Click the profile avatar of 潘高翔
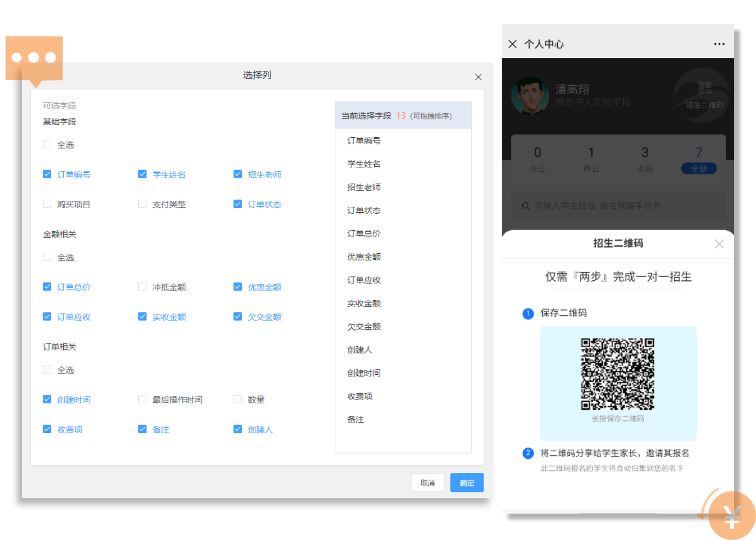Image resolution: width=756 pixels, height=540 pixels. click(530, 96)
